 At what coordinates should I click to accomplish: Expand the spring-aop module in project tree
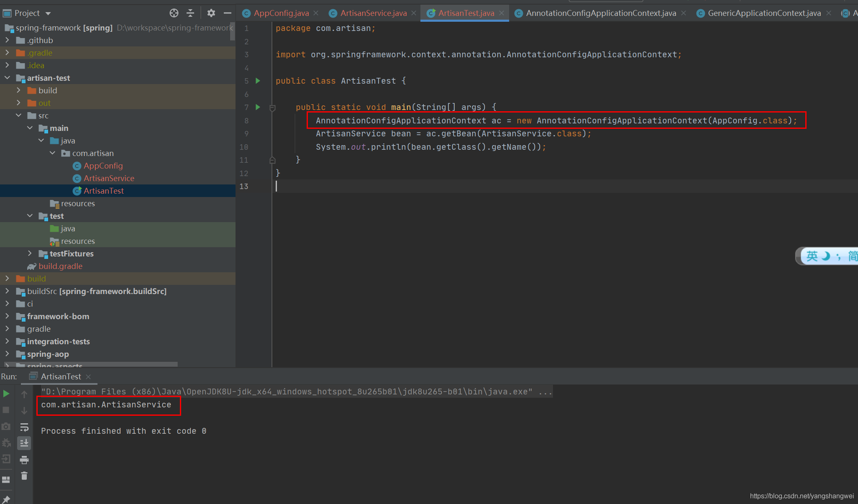pyautogui.click(x=7, y=354)
